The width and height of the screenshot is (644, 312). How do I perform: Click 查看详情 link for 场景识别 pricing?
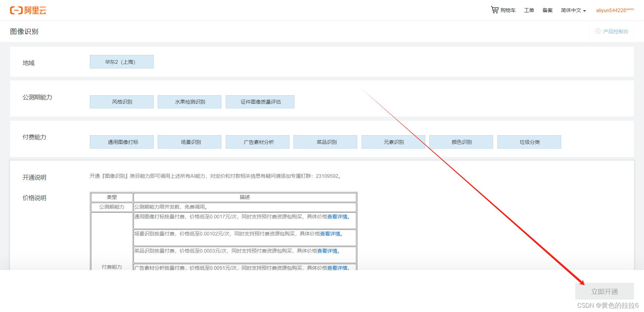[x=330, y=234]
